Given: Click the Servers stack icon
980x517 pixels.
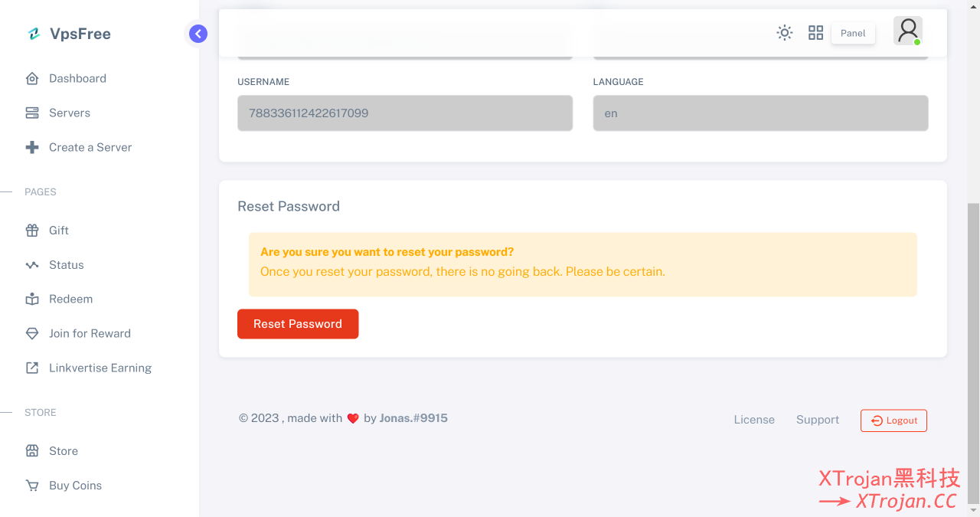Looking at the screenshot, I should 32,113.
